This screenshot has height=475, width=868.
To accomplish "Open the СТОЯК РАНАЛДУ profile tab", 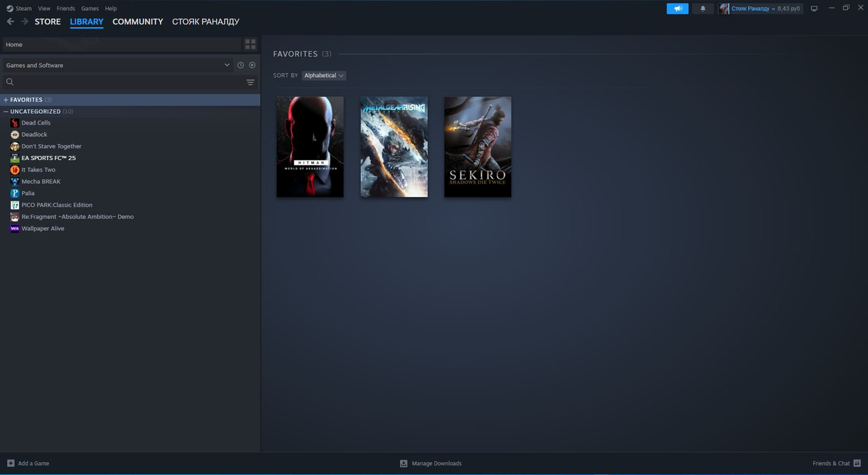I will pyautogui.click(x=205, y=22).
